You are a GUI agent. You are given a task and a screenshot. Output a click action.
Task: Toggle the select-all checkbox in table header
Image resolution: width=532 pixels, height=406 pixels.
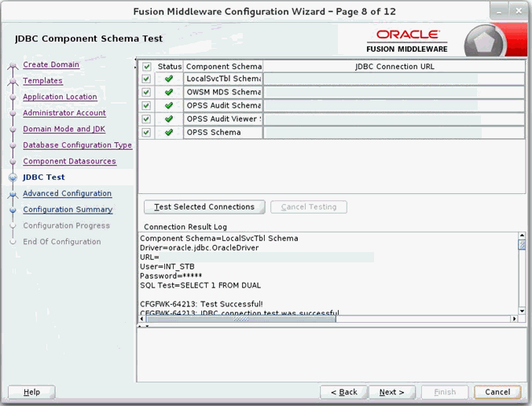point(147,67)
